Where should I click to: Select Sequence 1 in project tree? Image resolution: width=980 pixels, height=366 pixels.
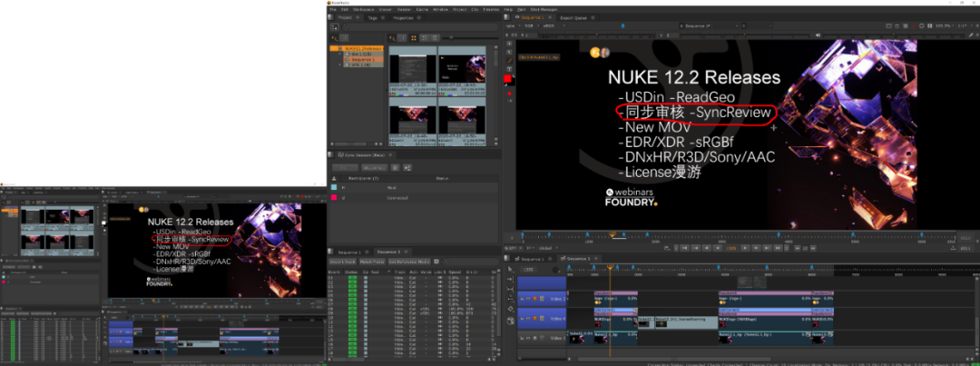point(363,59)
